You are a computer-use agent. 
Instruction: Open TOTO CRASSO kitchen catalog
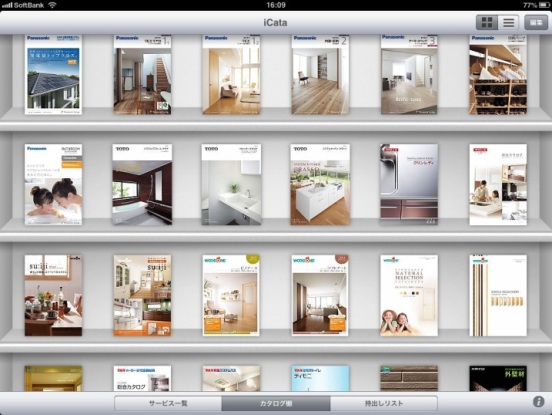coord(320,184)
